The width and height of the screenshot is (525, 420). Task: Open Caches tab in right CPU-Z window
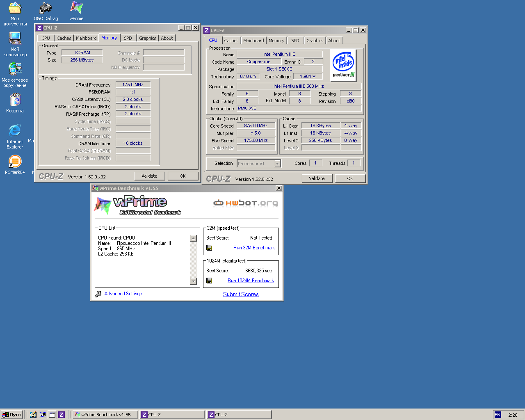pyautogui.click(x=231, y=41)
